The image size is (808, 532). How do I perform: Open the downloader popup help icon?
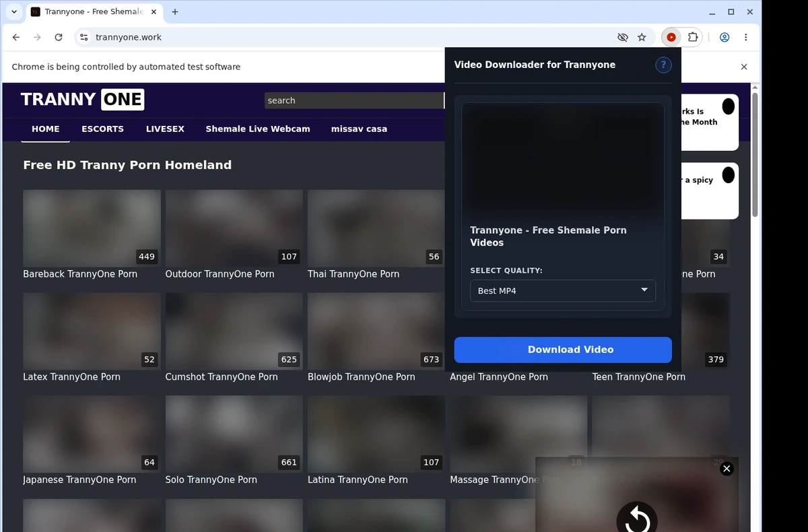click(x=663, y=65)
